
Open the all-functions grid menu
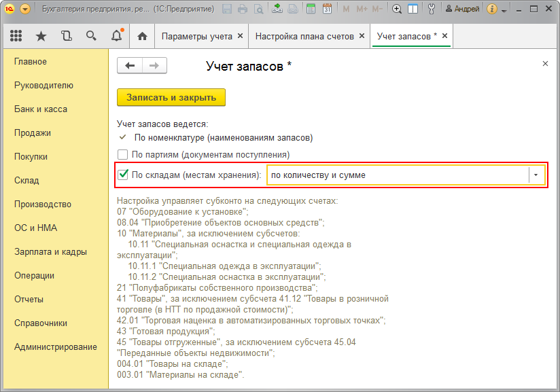pos(16,35)
